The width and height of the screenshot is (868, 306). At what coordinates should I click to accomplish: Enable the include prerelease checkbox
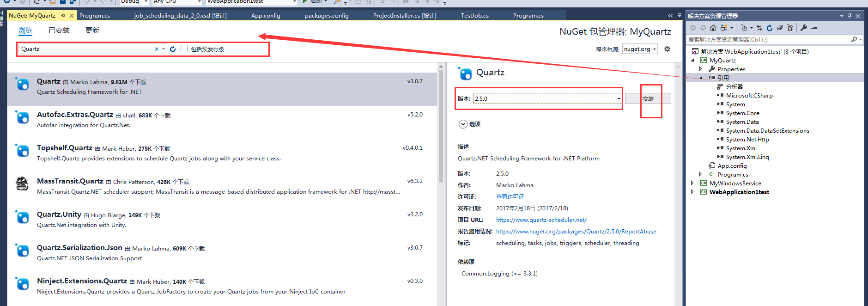184,49
